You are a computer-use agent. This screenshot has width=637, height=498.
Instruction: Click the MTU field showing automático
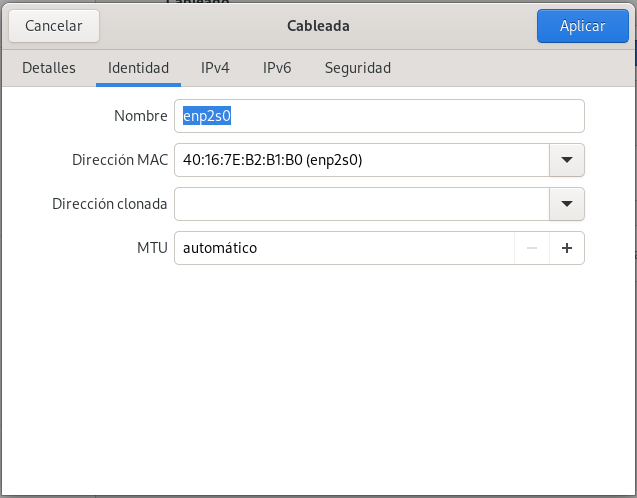point(343,248)
